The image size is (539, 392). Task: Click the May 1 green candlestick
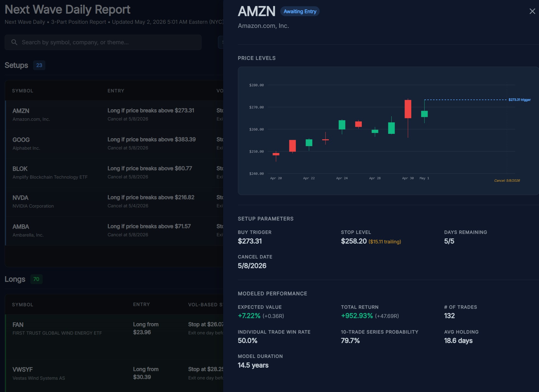coord(424,114)
